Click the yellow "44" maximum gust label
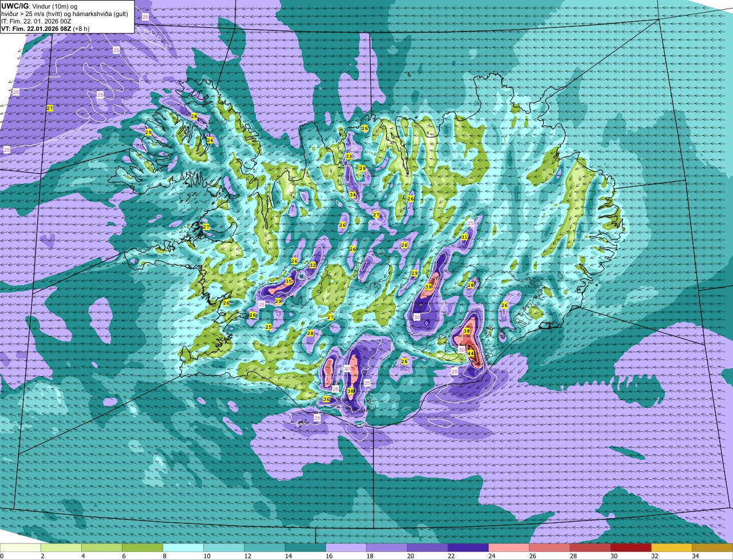 pyautogui.click(x=471, y=353)
